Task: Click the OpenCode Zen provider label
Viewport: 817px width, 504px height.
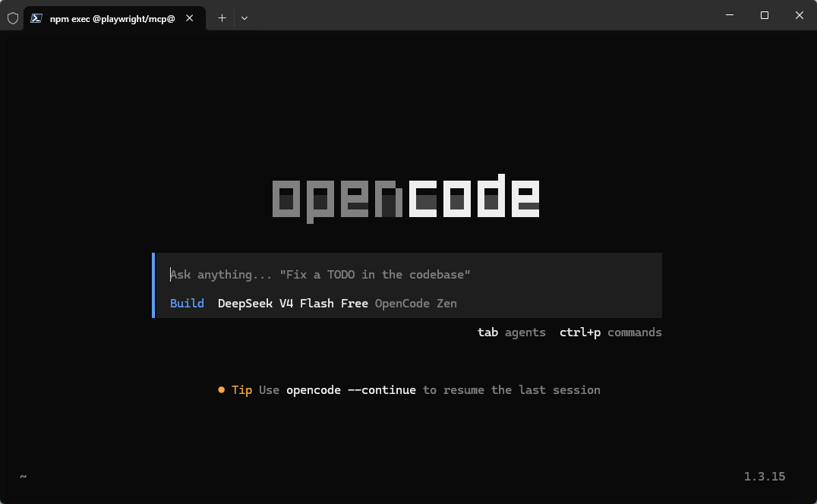Action: 416,303
